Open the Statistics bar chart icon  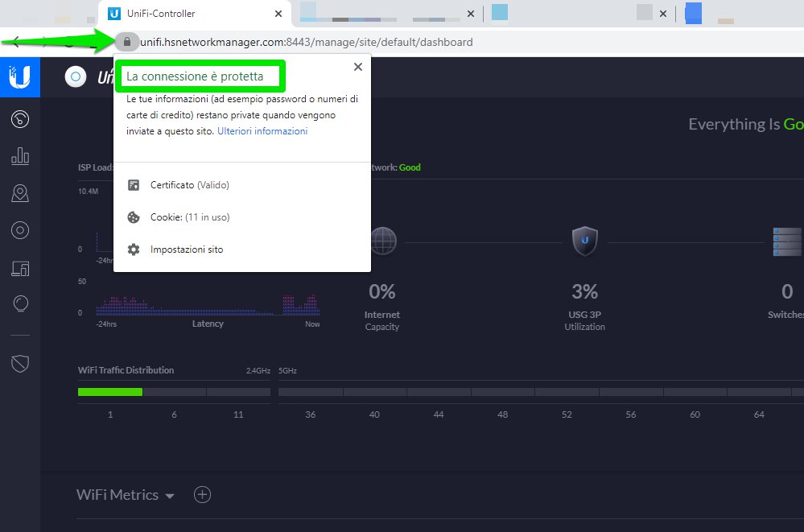(20, 157)
